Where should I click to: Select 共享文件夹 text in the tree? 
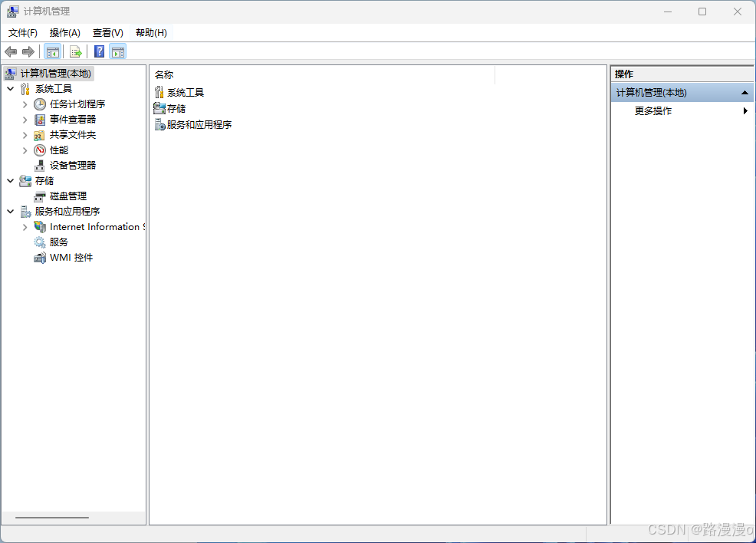pyautogui.click(x=73, y=135)
